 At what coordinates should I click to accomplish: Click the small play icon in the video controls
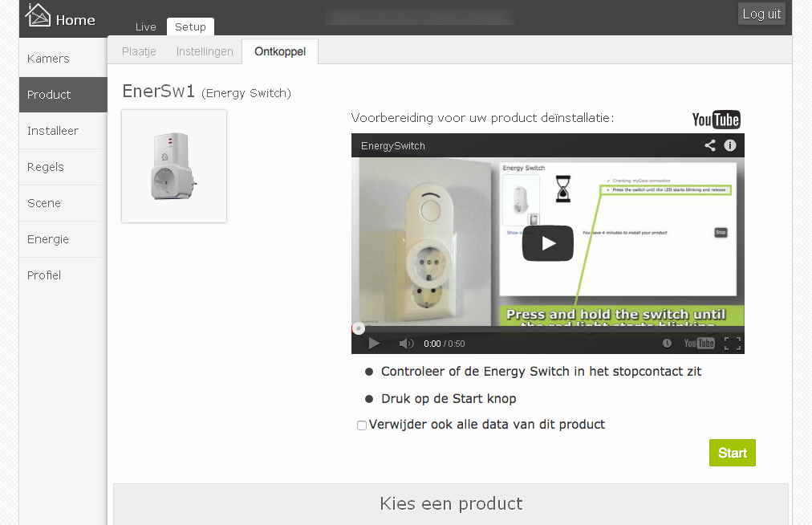coord(374,343)
